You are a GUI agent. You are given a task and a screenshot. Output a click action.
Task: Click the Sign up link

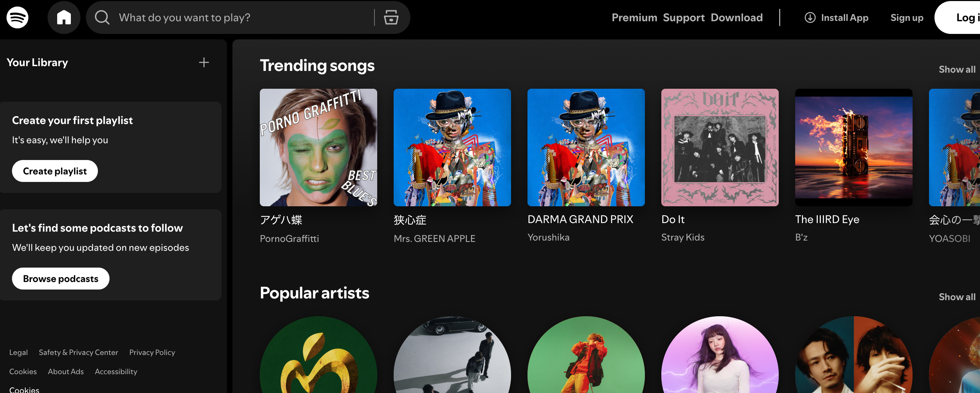click(906, 17)
